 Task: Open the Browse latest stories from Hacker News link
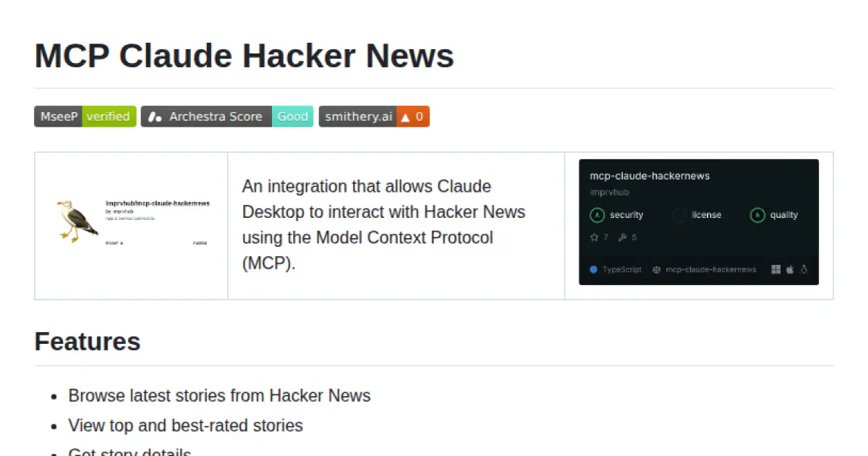(x=219, y=396)
